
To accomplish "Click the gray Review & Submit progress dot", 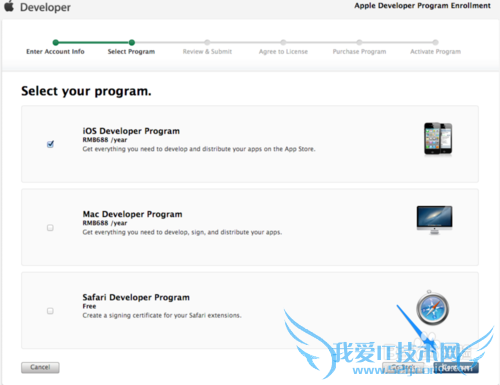I will click(x=207, y=42).
